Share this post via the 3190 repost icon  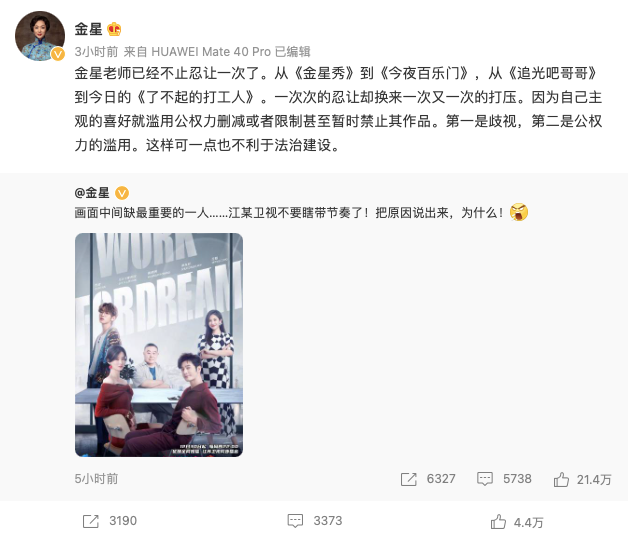[91, 521]
